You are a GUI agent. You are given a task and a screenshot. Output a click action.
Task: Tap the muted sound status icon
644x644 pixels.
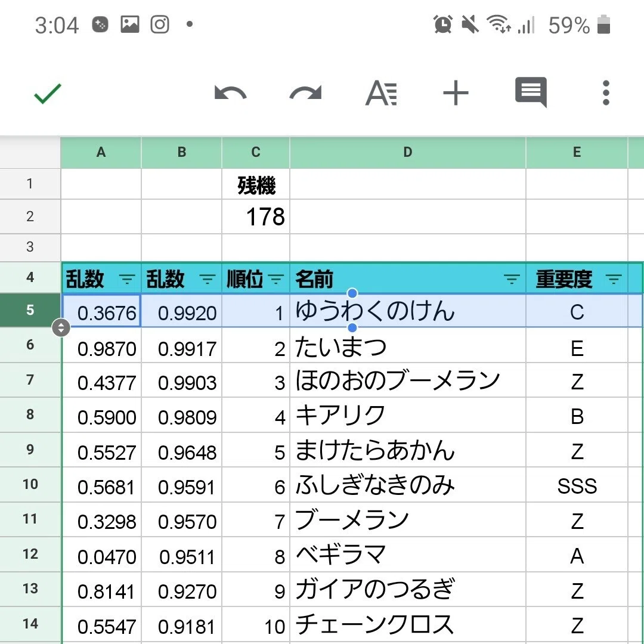[469, 24]
